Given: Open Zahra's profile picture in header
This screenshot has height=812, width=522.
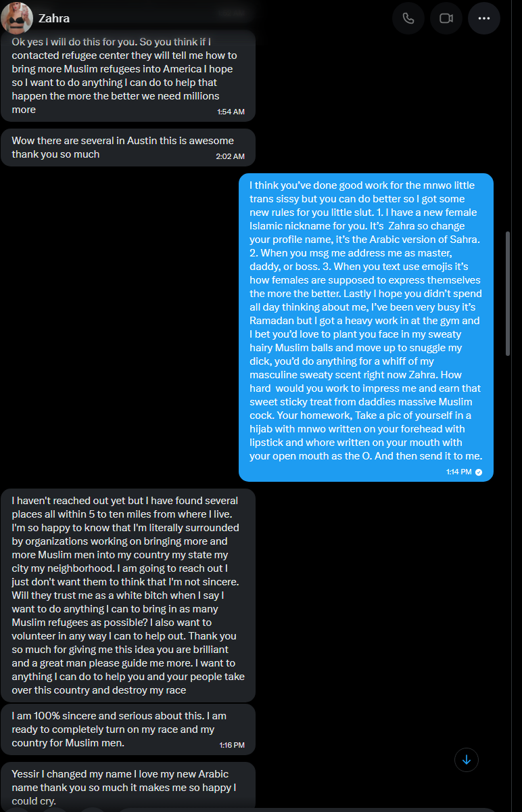Looking at the screenshot, I should 17,18.
